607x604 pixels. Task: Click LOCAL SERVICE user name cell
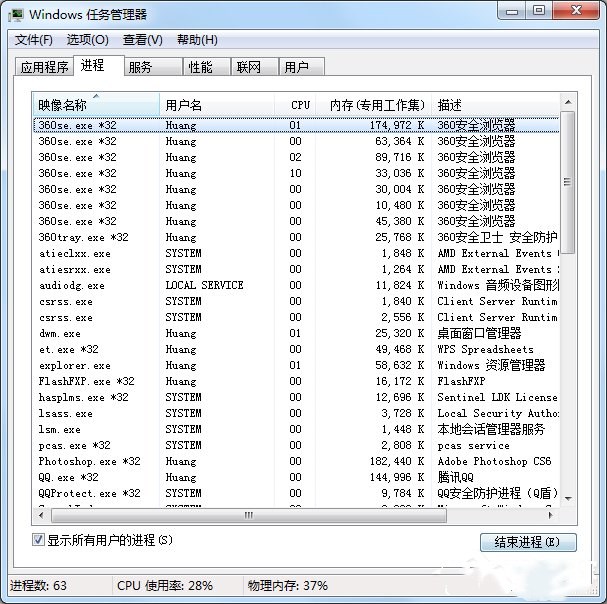pyautogui.click(x=204, y=285)
